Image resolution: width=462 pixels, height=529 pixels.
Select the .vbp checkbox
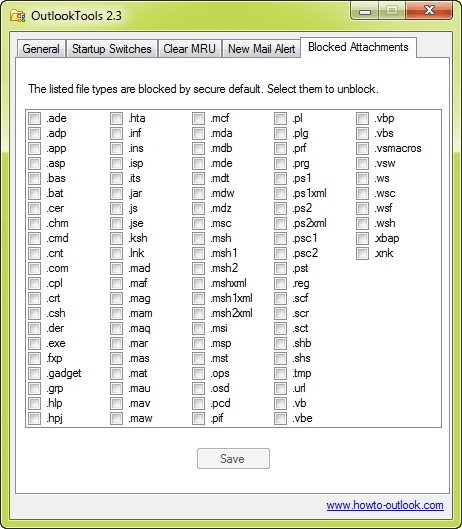362,118
